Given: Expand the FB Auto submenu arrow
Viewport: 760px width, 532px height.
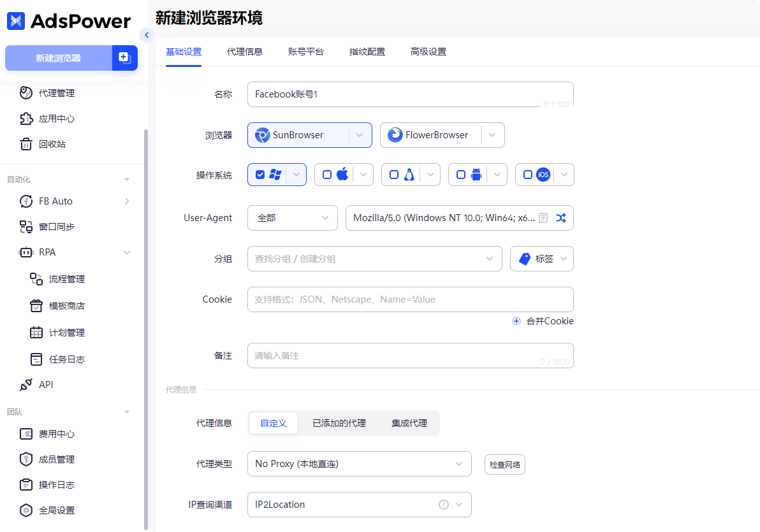Looking at the screenshot, I should coord(127,201).
